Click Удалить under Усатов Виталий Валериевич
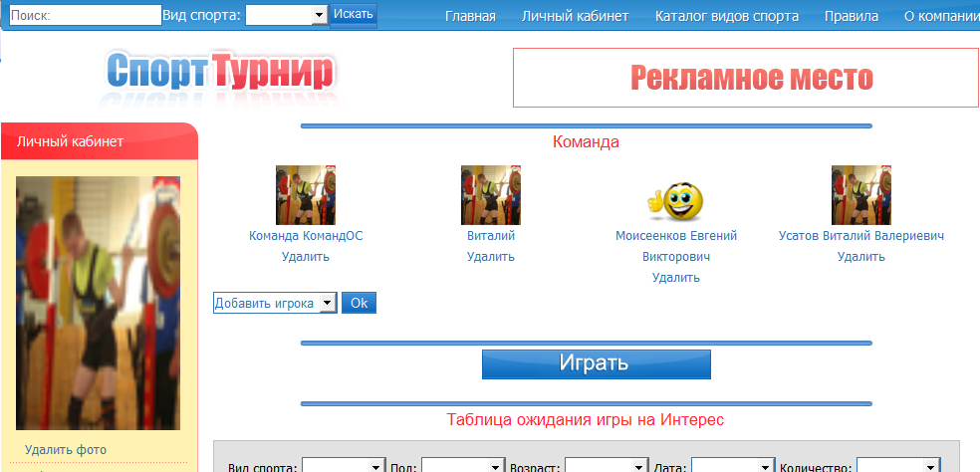Viewport: 980px width, 472px height. click(861, 256)
